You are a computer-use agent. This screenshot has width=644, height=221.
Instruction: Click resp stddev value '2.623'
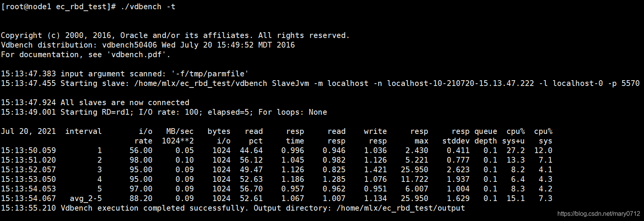pos(458,170)
